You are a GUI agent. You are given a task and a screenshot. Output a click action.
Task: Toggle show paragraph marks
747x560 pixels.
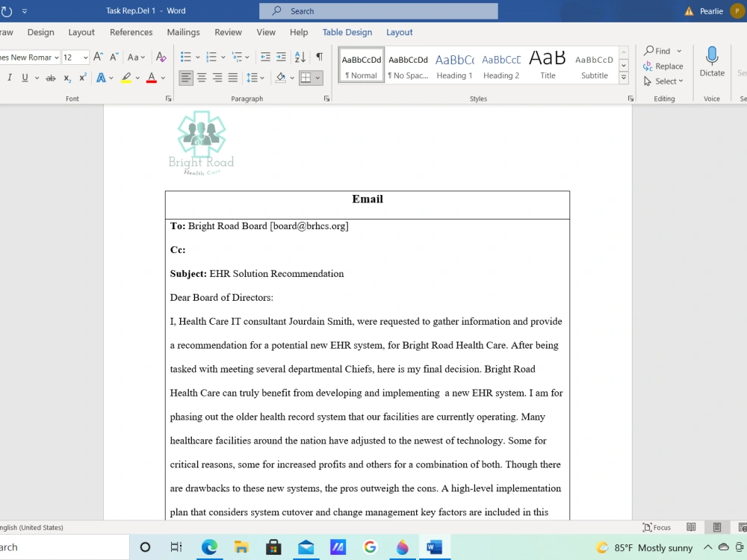(319, 57)
